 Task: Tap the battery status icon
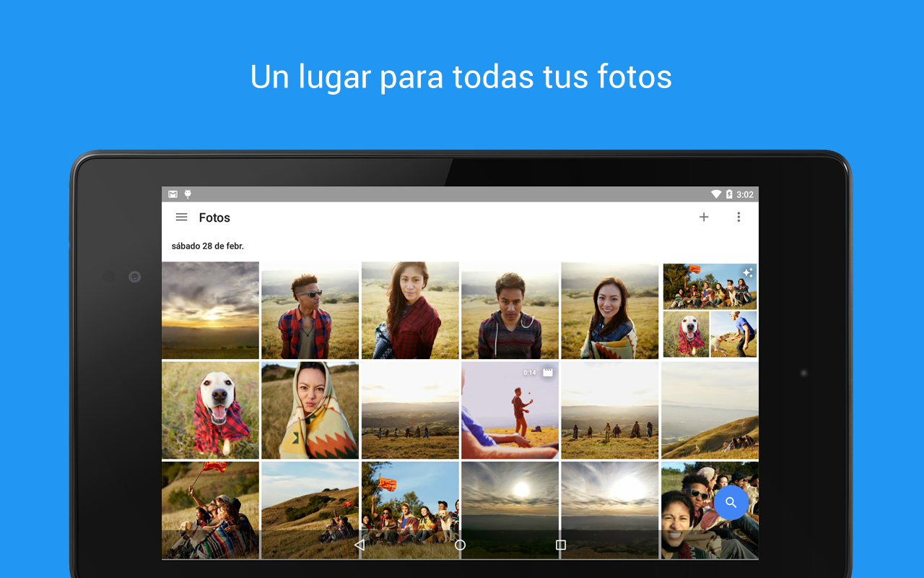tap(729, 194)
